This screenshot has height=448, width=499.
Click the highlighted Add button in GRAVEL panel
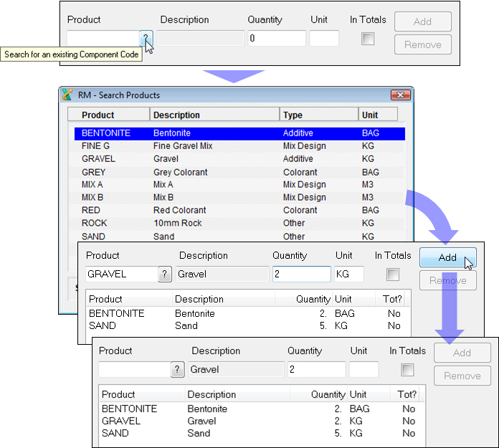(448, 257)
